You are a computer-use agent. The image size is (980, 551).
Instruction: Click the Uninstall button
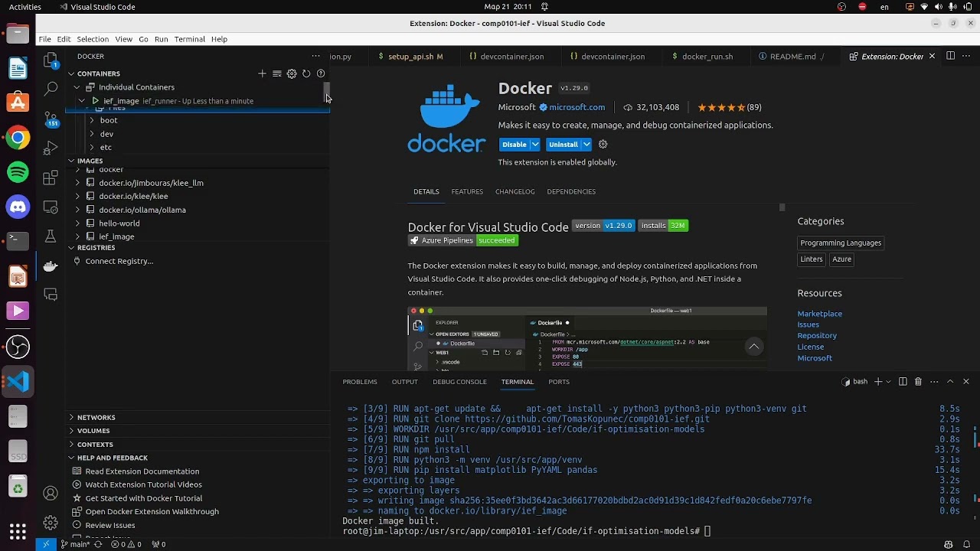point(563,144)
